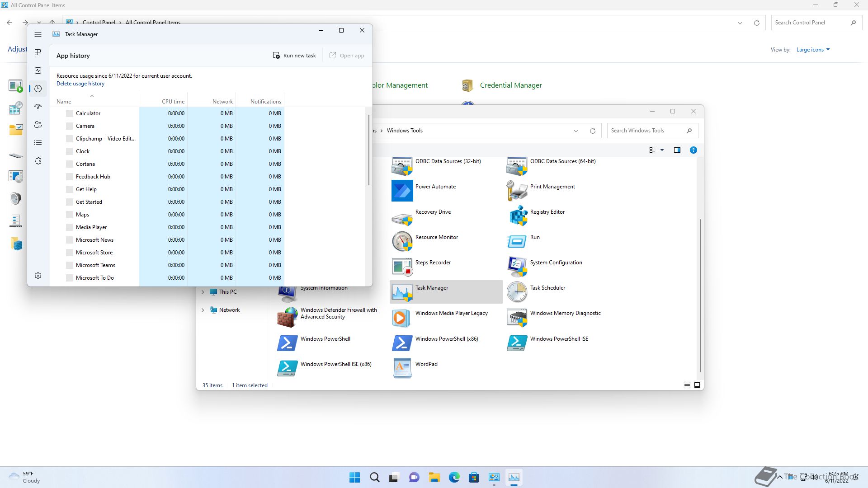Screen dimensions: 868x488
Task: Expand Network tree node
Action: (x=203, y=310)
